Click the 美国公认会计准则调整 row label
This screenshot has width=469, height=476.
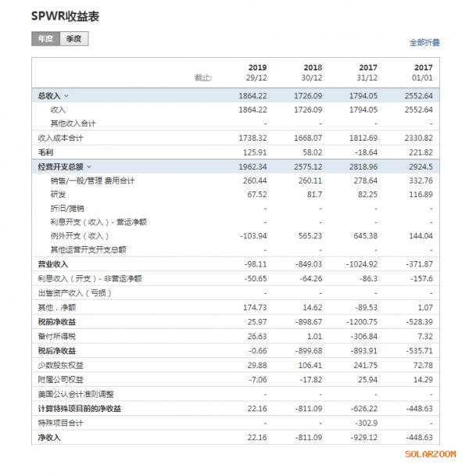point(76,394)
